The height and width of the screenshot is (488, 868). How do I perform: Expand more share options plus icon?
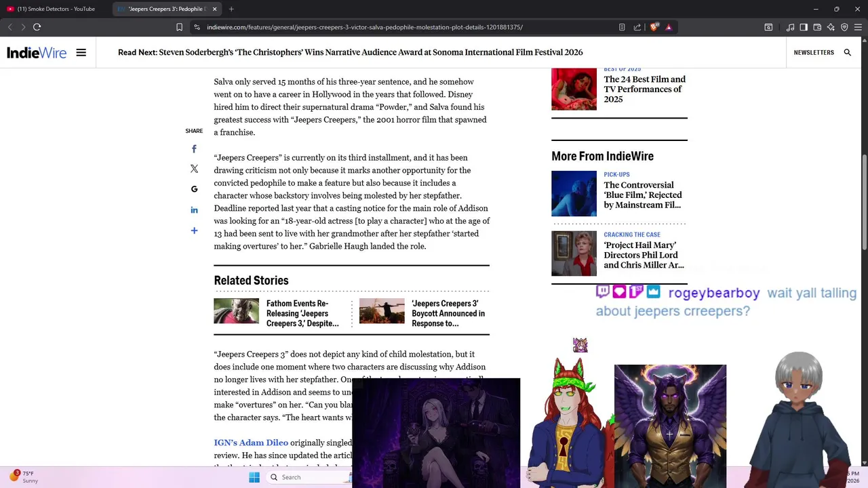click(x=194, y=230)
